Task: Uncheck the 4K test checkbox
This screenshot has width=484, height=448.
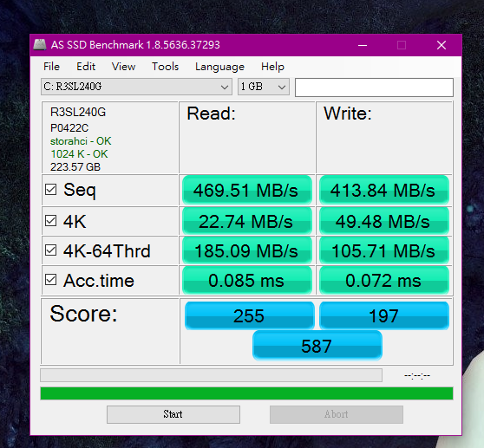Action: click(50, 221)
